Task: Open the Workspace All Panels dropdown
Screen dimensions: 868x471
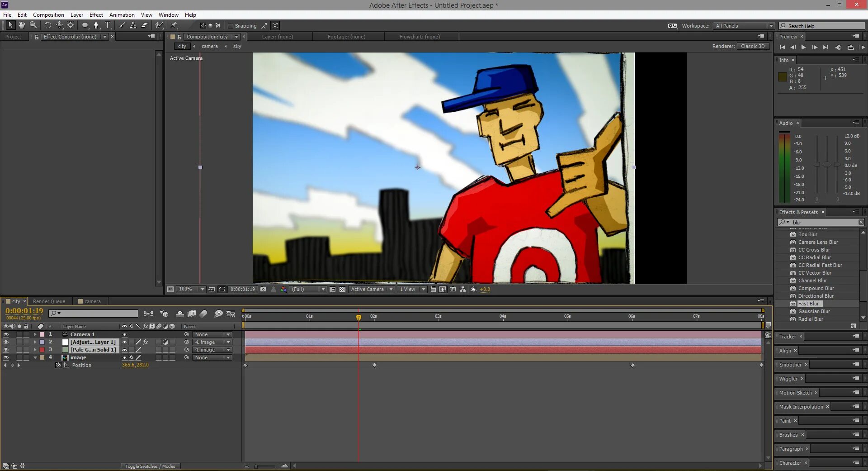Action: click(744, 26)
